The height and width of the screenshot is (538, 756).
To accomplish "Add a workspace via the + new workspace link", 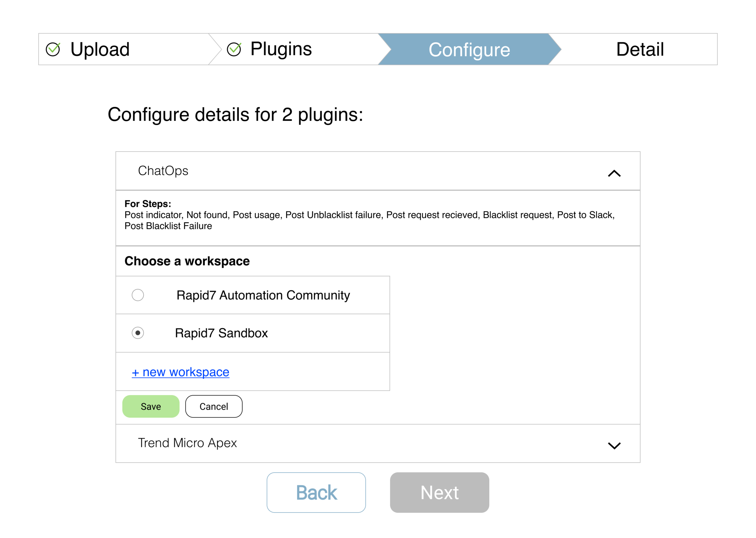I will [181, 372].
